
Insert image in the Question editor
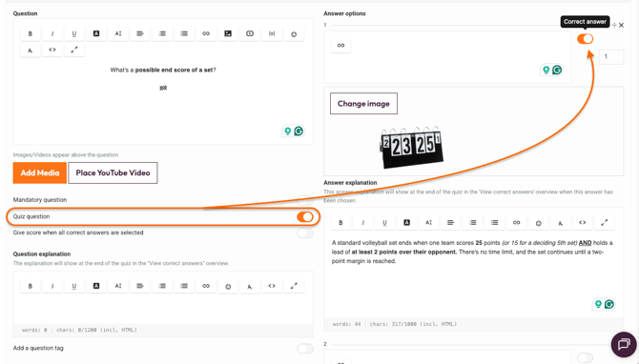click(228, 33)
